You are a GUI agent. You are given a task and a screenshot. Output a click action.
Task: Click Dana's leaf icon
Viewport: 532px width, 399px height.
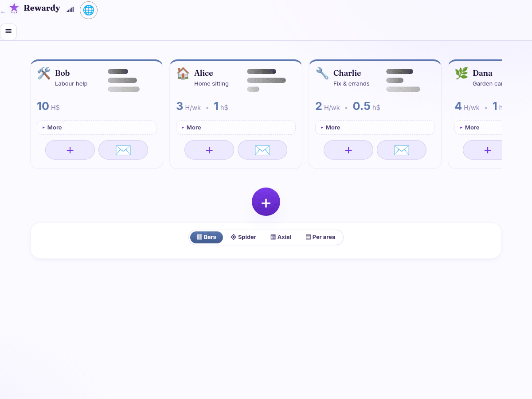[x=462, y=73]
